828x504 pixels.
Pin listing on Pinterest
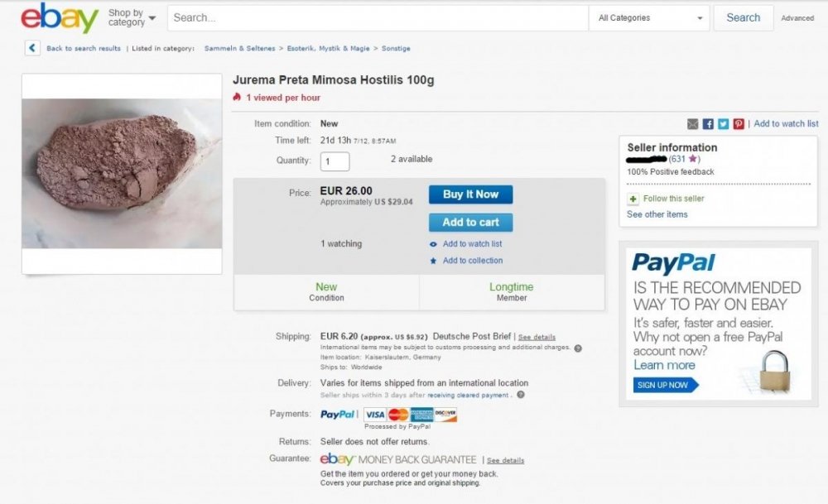point(739,124)
